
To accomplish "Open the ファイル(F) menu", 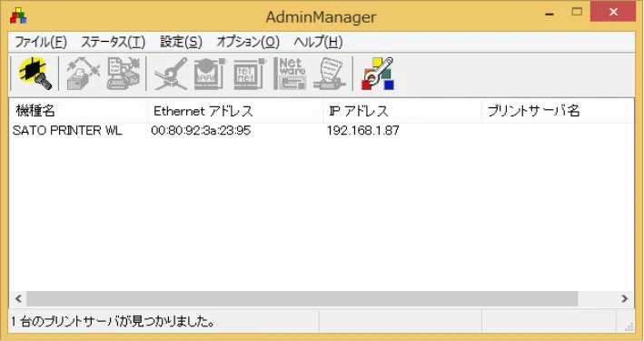I will click(41, 42).
